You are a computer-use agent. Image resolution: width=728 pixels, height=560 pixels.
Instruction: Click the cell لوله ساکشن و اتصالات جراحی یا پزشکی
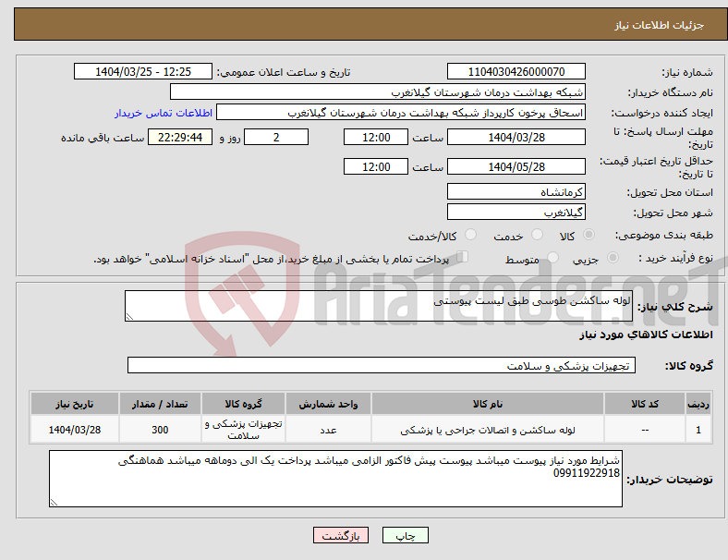tap(488, 430)
